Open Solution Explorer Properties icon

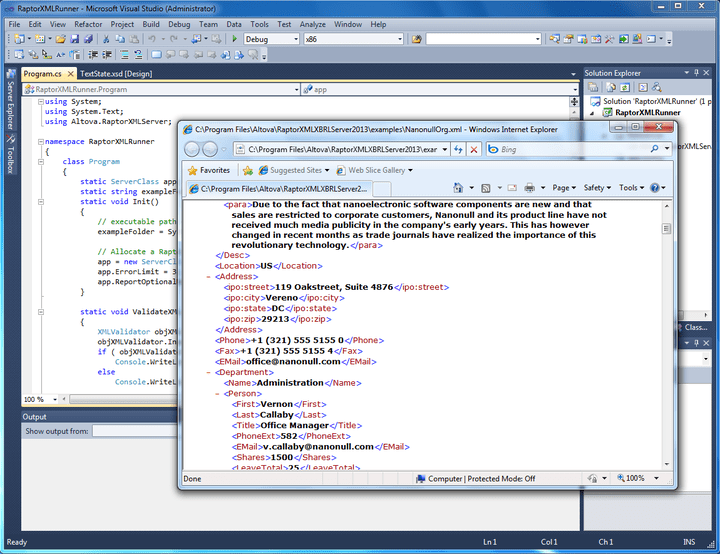click(593, 87)
